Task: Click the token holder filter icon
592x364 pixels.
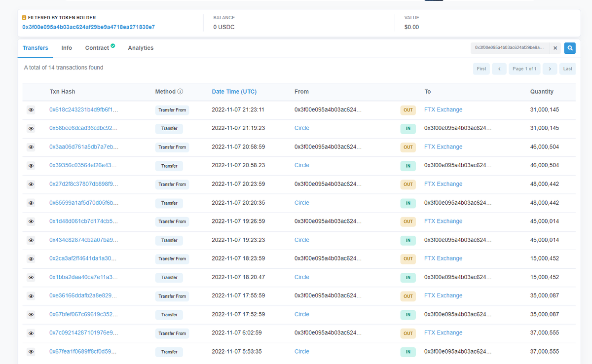Action: point(24,18)
